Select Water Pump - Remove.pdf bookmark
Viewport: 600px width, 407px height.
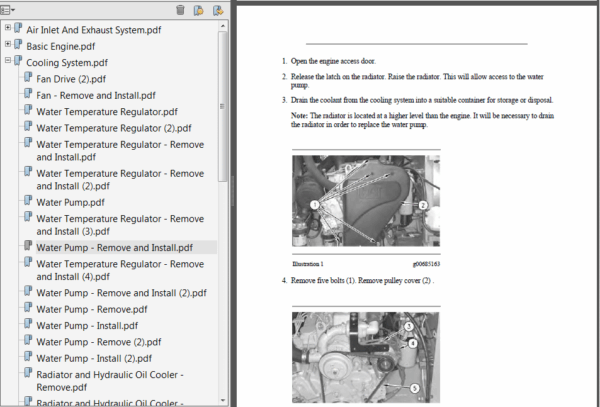point(94,309)
